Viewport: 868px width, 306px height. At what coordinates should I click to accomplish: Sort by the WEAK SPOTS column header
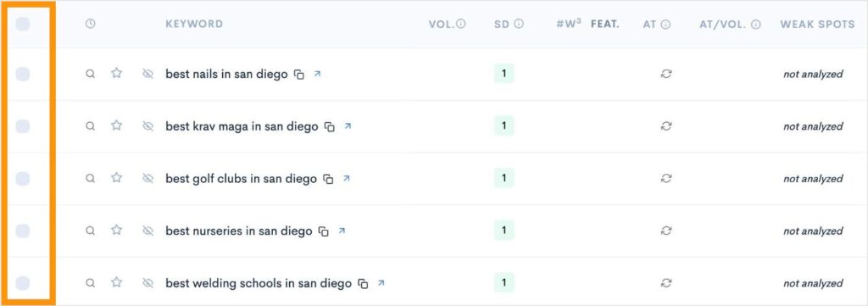pyautogui.click(x=818, y=24)
